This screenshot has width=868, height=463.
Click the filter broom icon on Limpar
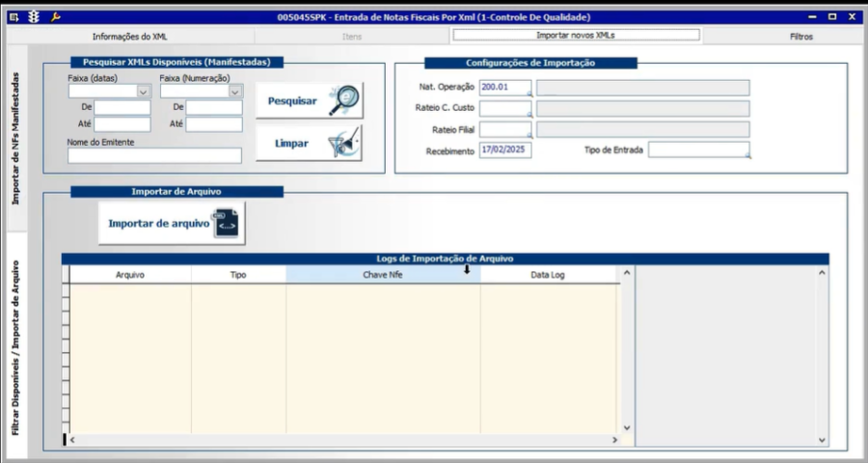343,143
